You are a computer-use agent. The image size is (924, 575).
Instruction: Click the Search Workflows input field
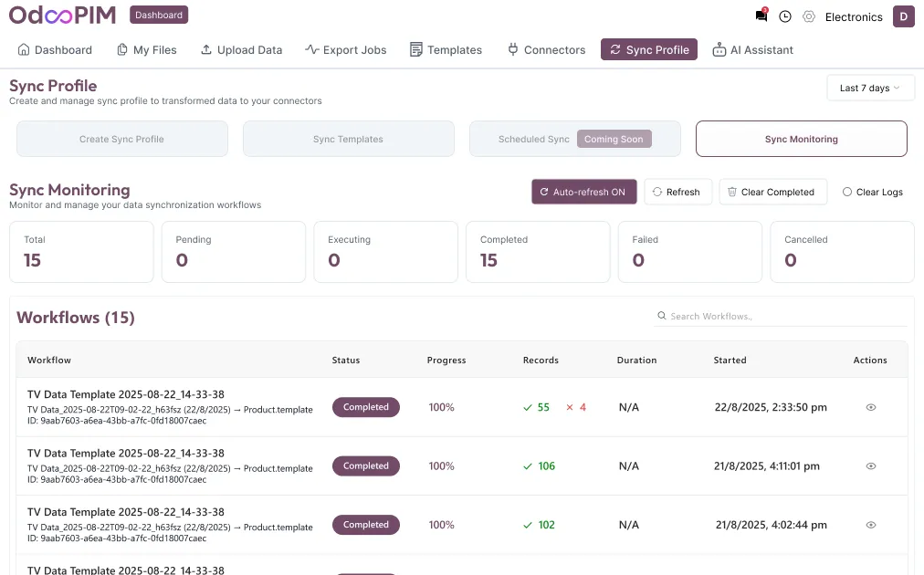pyautogui.click(x=785, y=316)
